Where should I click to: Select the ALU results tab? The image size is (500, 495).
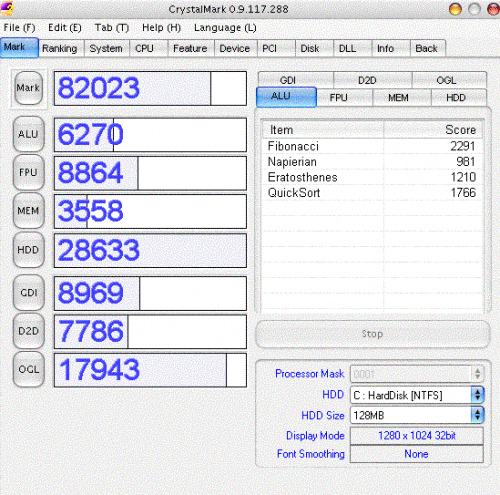(286, 97)
